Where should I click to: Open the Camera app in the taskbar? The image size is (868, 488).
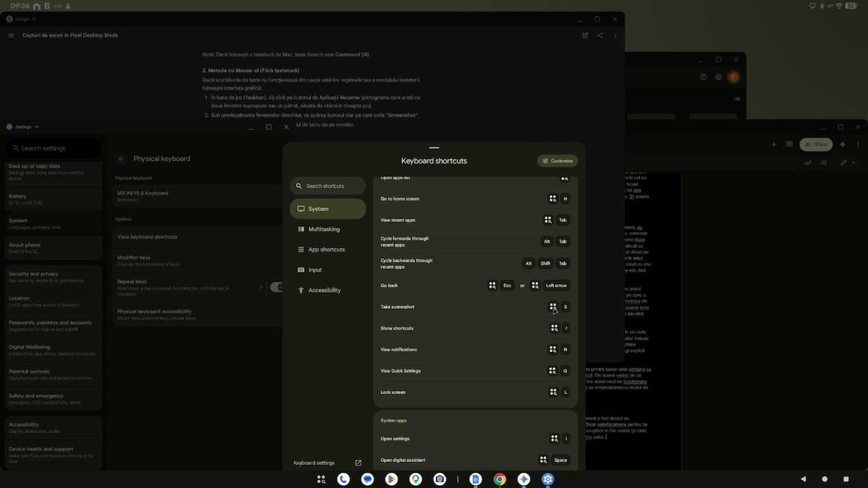pyautogui.click(x=439, y=479)
